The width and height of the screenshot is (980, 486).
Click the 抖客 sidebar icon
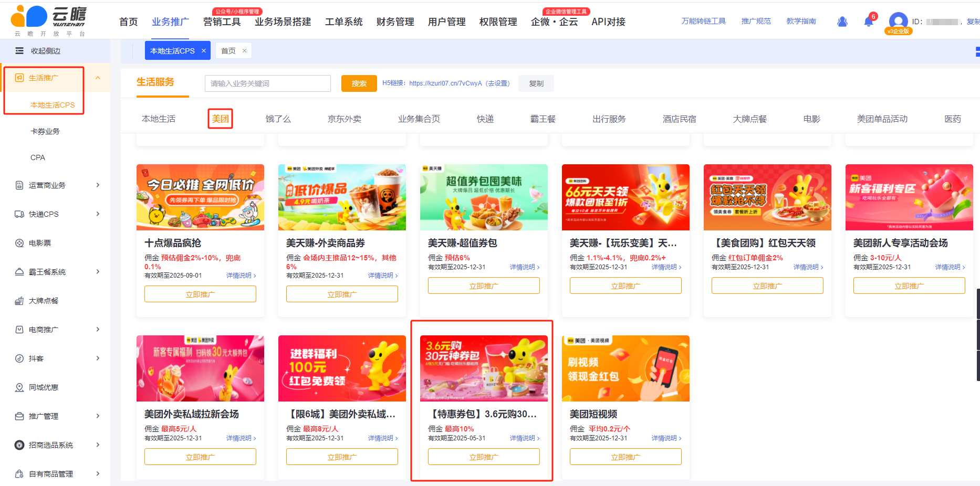[19, 358]
